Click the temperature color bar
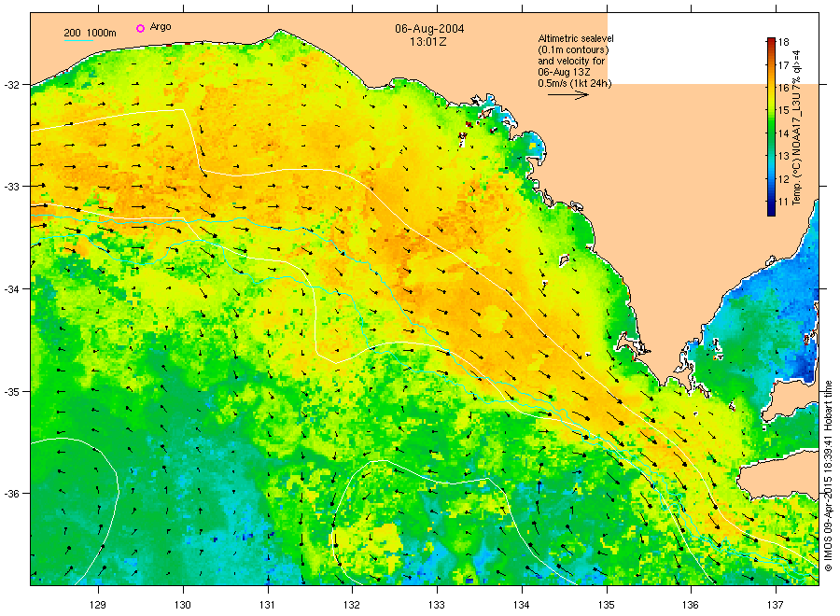The width and height of the screenshot is (840, 616). 771,127
